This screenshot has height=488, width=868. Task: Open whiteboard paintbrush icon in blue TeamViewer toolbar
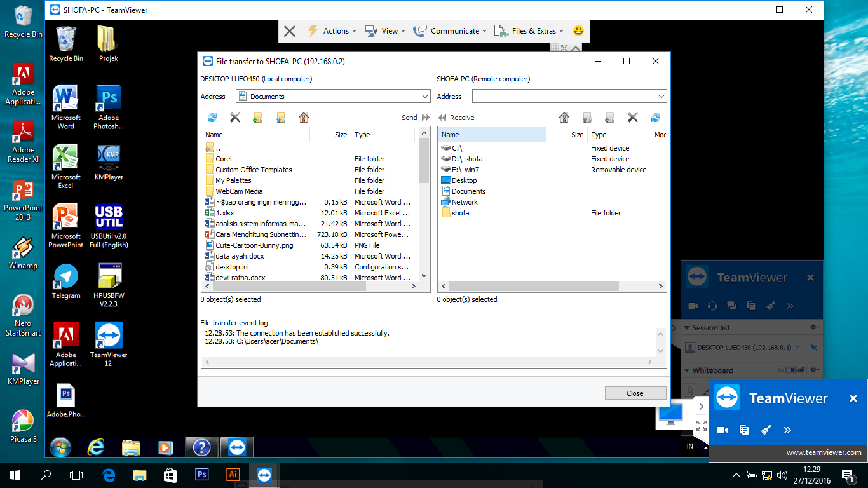pos(771,306)
